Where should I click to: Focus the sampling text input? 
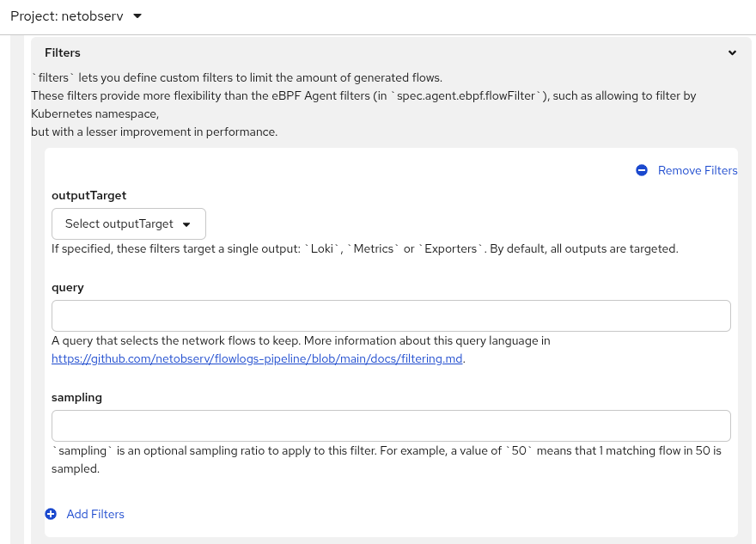point(391,425)
